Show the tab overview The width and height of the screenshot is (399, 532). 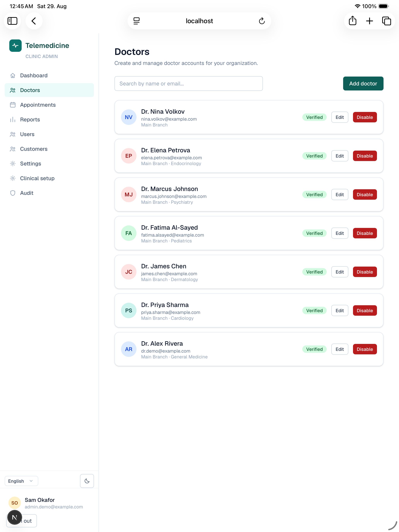coord(386,21)
